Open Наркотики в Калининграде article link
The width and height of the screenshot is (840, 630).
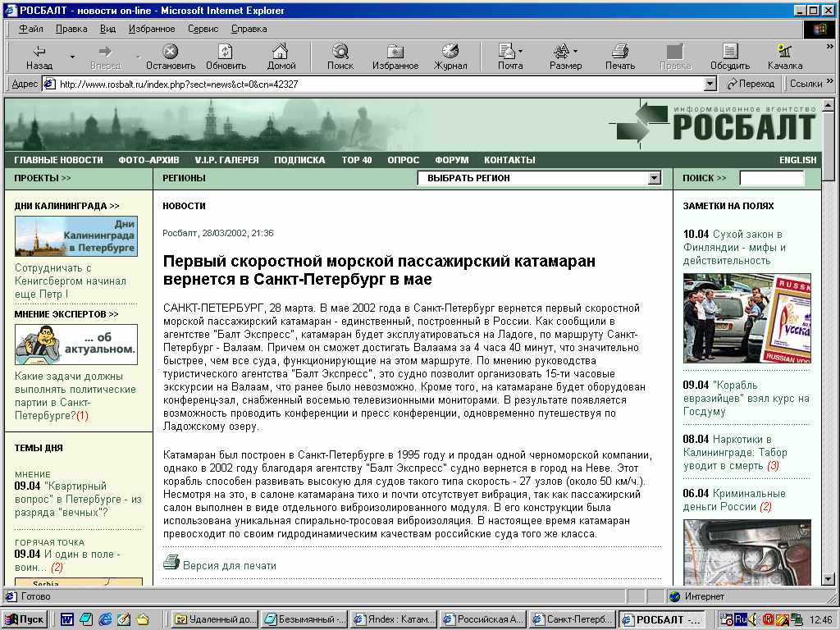[x=735, y=452]
